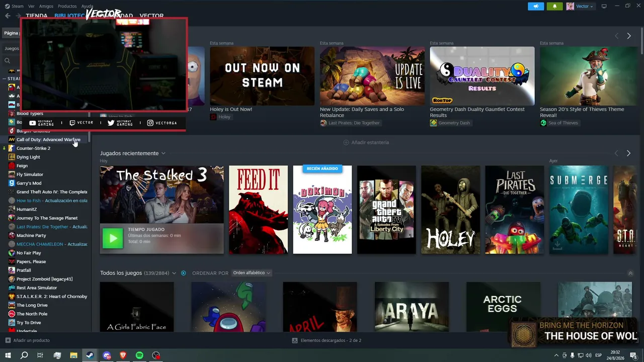Click the Garry's Mod icon in sidebar
The image size is (644, 362).
click(12, 183)
